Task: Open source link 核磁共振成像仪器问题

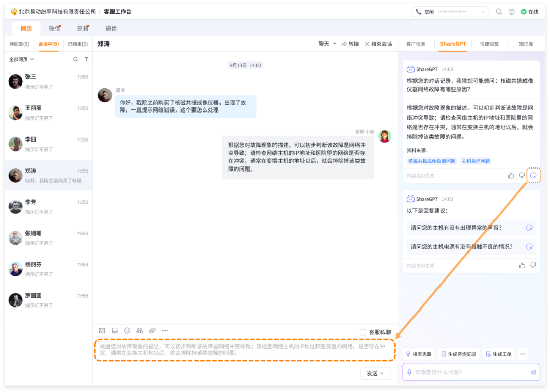Action: 431,161
